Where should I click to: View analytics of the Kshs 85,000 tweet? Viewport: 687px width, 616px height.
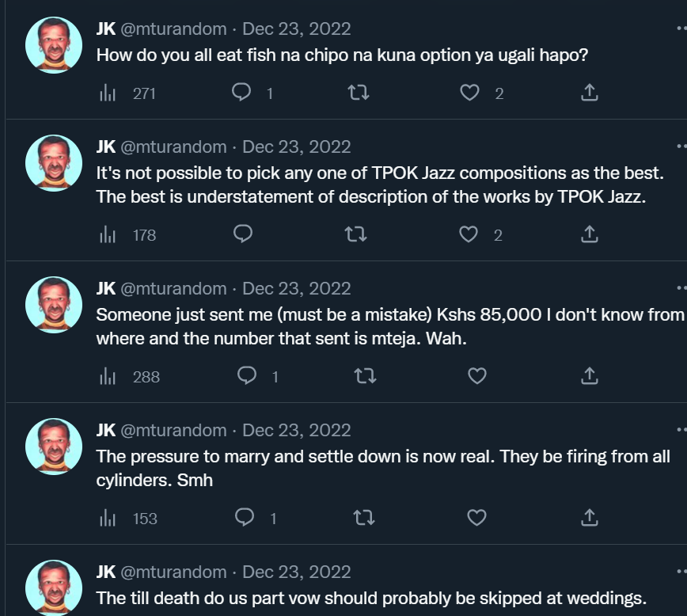pos(108,376)
